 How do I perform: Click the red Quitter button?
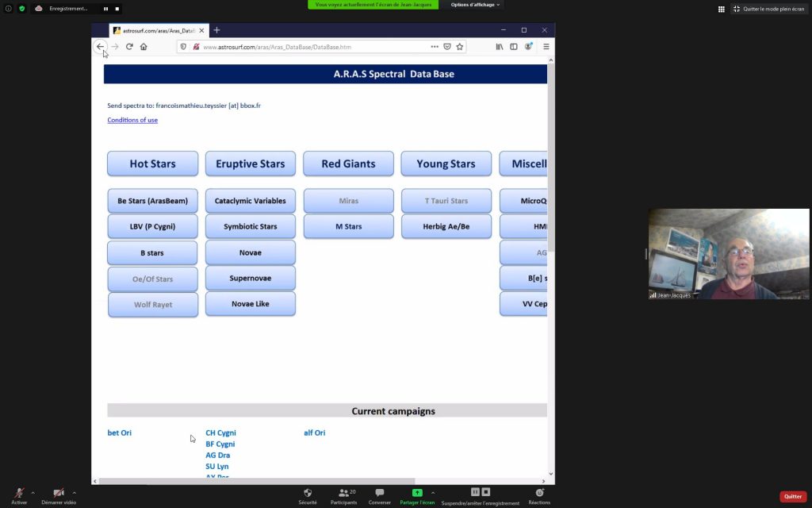coord(793,496)
